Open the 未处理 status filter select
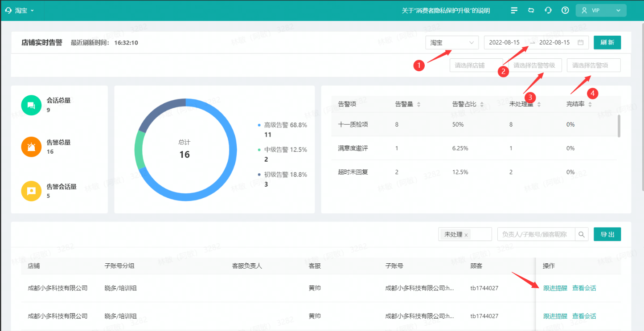Screen dimensions: 644x331 click(465, 234)
